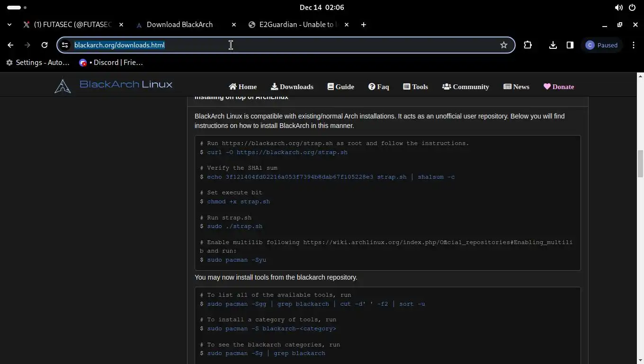Open the paused profile button
This screenshot has height=364, width=644.
pos(601,45)
